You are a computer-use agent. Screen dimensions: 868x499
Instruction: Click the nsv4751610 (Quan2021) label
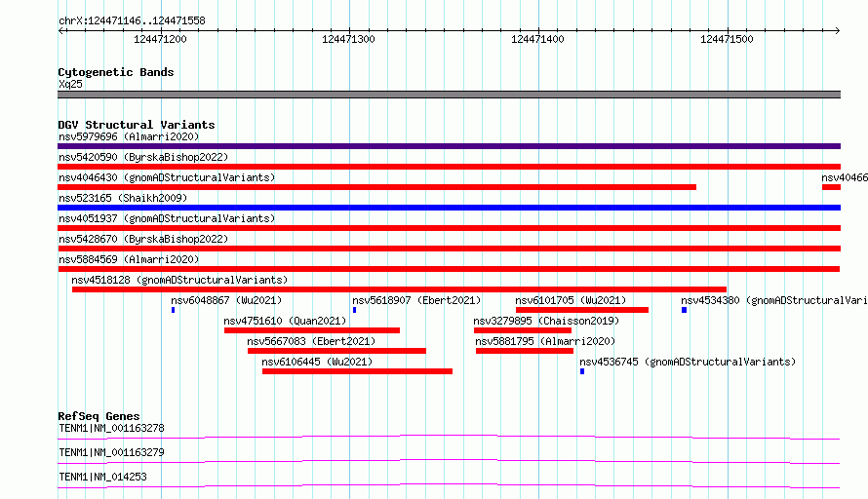(x=285, y=321)
